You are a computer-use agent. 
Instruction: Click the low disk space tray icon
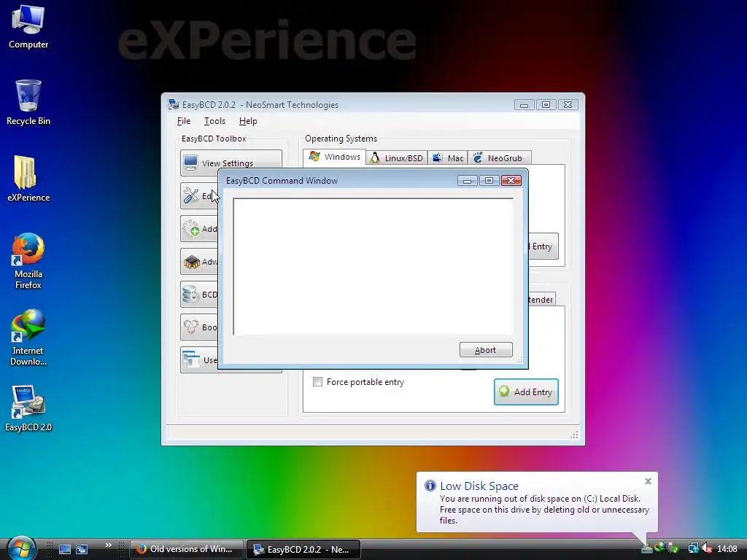[x=646, y=548]
